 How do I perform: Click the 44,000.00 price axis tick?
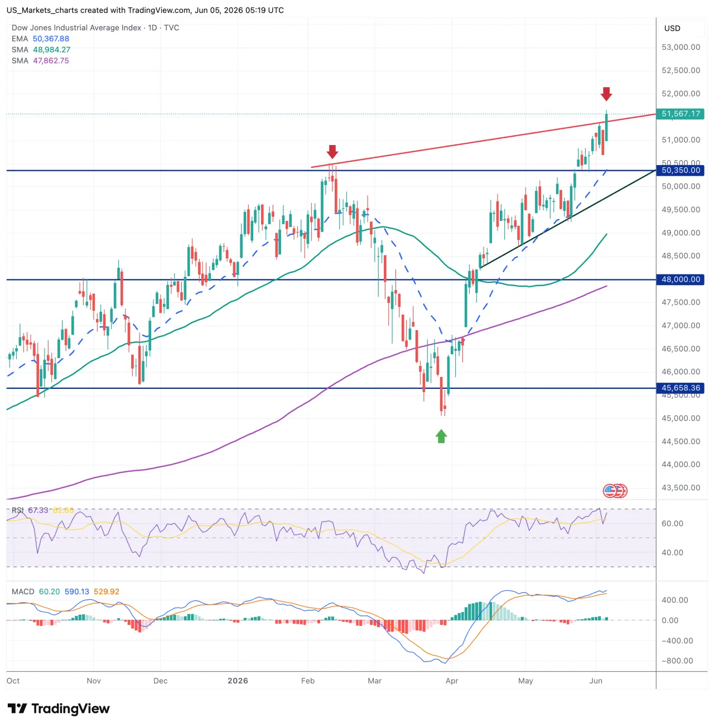681,465
